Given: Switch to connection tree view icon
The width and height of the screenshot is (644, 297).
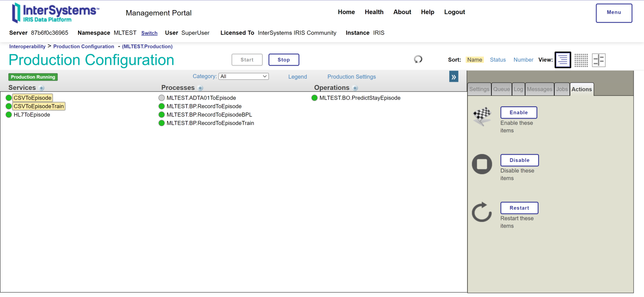Looking at the screenshot, I should (x=599, y=60).
